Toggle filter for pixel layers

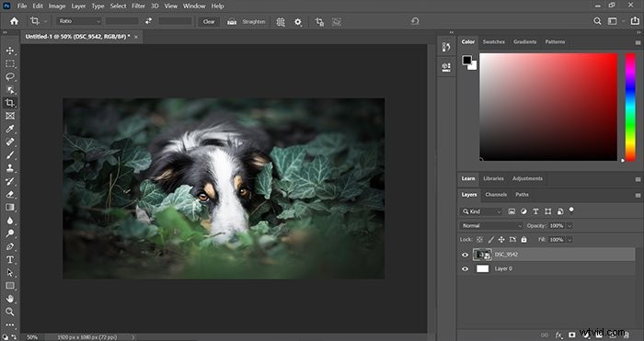click(512, 211)
